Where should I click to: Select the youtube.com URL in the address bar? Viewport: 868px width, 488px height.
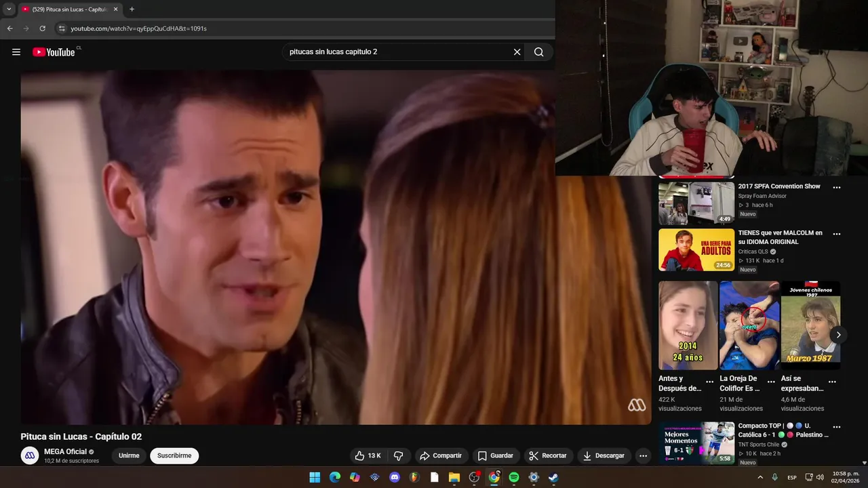(x=138, y=28)
